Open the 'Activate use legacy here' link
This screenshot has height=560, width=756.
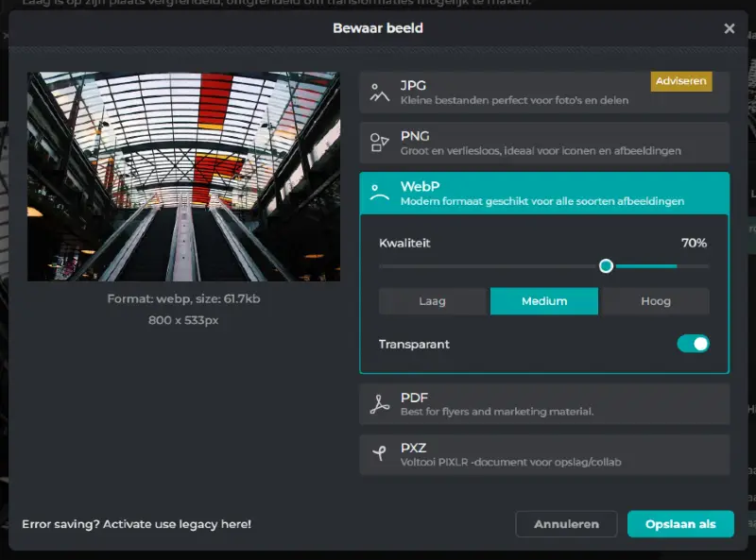pyautogui.click(x=137, y=523)
